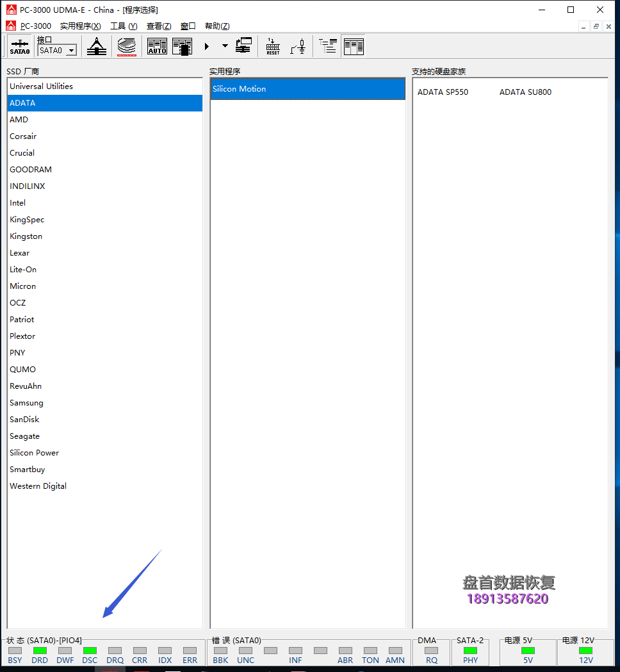Viewport: 620px width, 672px height.
Task: Select QUMO in SSD vendor list
Action: point(105,370)
